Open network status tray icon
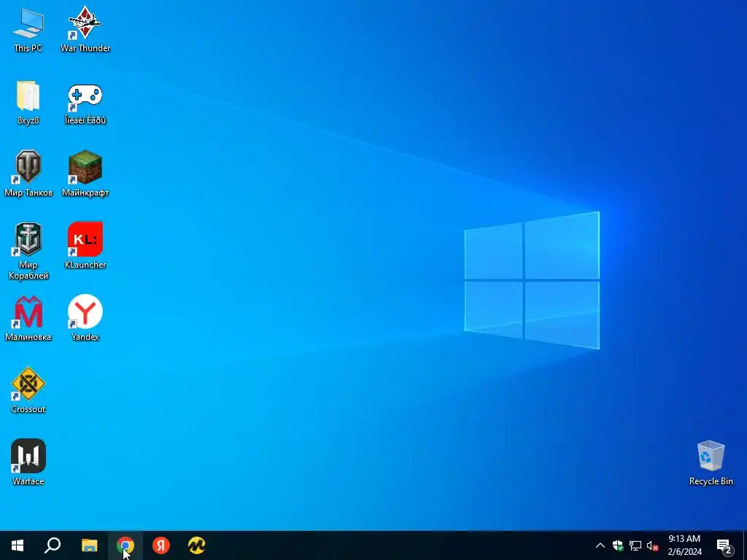 click(635, 545)
